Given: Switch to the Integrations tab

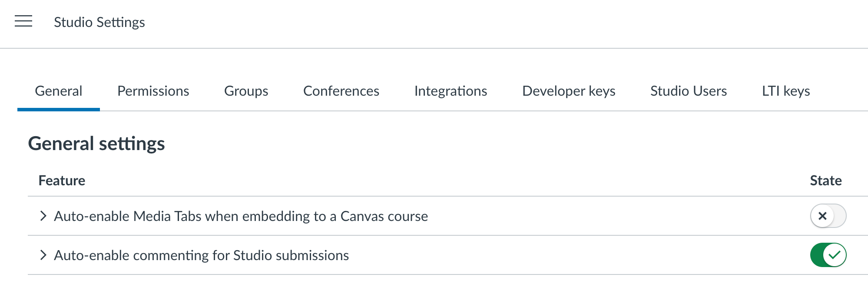Looking at the screenshot, I should tap(451, 91).
